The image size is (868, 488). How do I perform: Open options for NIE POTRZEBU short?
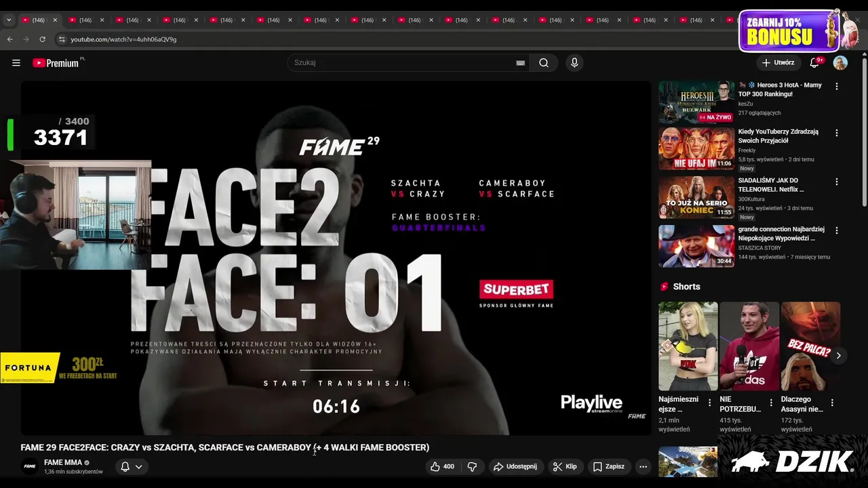pos(771,403)
